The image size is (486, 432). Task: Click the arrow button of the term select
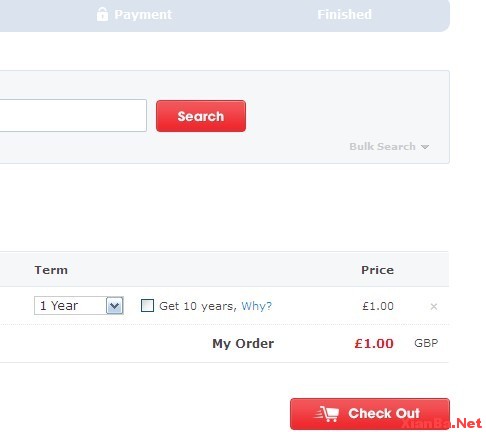click(x=115, y=305)
